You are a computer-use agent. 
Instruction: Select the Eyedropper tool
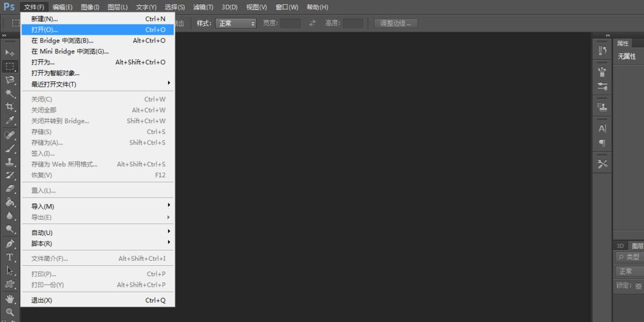click(x=10, y=120)
